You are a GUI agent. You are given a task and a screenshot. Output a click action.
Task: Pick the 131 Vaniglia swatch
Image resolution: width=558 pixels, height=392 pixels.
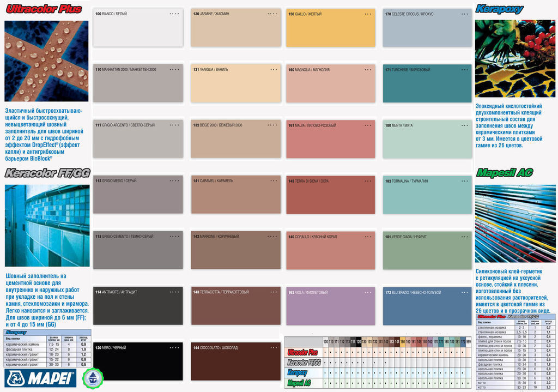235,83
